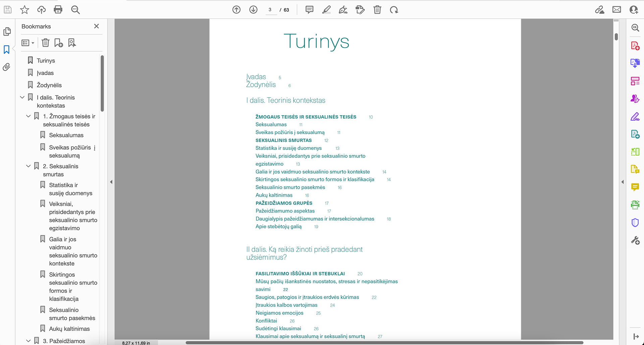This screenshot has height=345, width=644.
Task: Print the document
Action: (x=58, y=10)
